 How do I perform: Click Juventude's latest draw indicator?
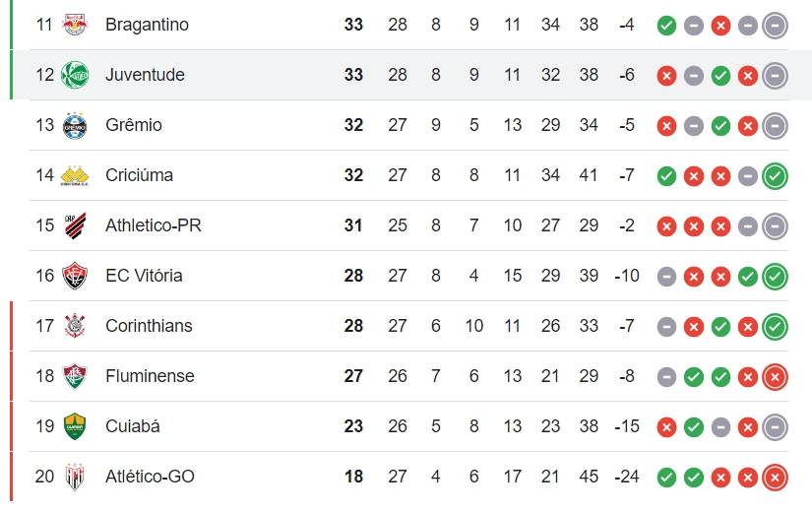coord(775,76)
